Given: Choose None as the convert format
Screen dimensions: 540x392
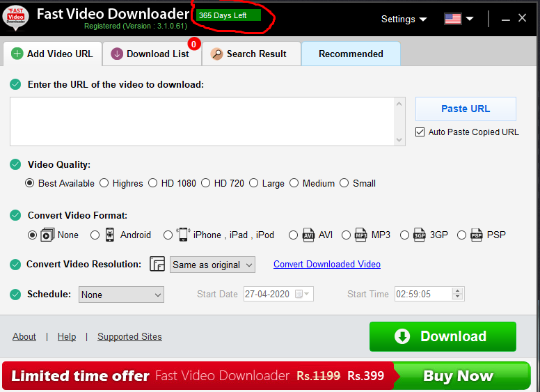Looking at the screenshot, I should (x=32, y=235).
